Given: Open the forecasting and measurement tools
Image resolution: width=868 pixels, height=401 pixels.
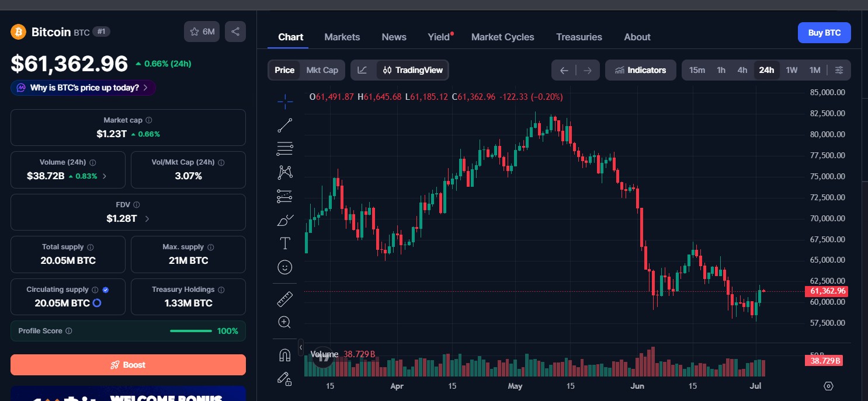Looking at the screenshot, I should pyautogui.click(x=285, y=196).
